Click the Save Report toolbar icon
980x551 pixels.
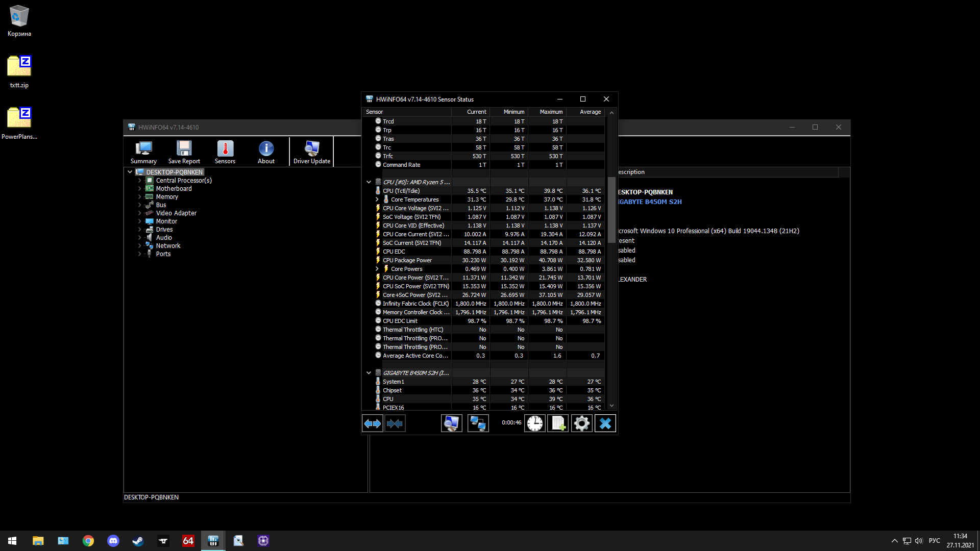(184, 152)
